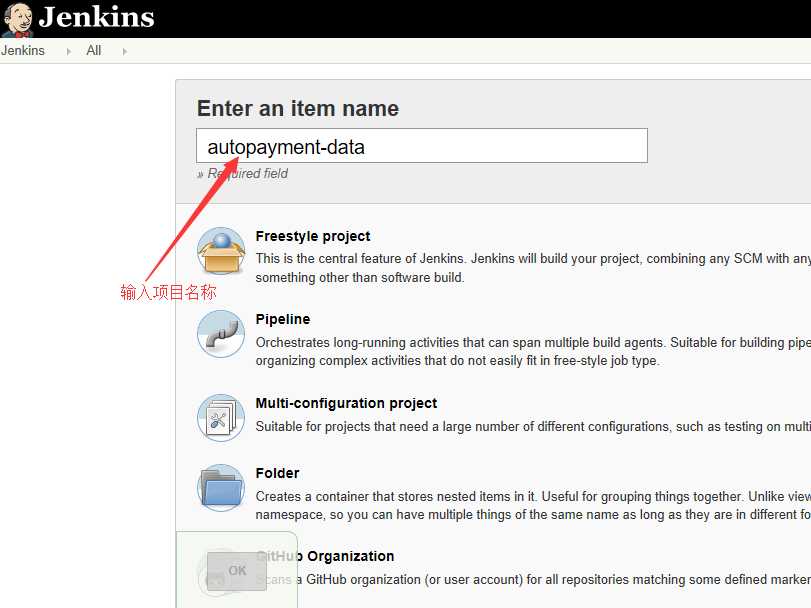Open the Jenkins breadcrumb link
This screenshot has width=811, height=608.
pos(23,51)
